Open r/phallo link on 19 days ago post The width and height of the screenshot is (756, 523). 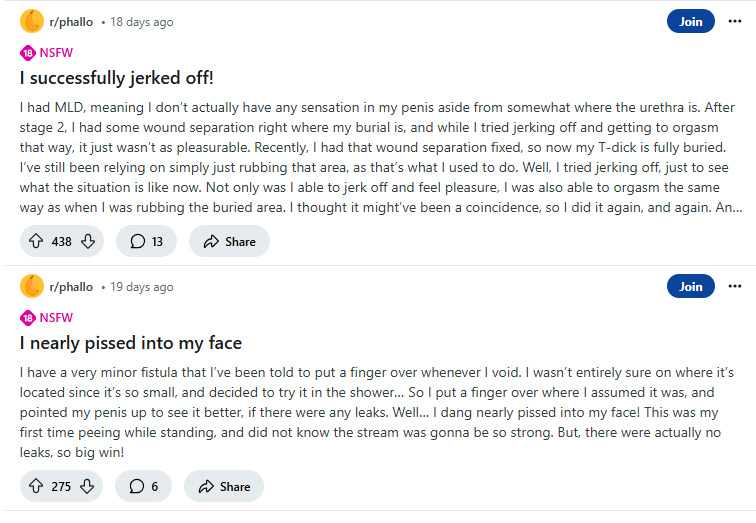pos(71,287)
